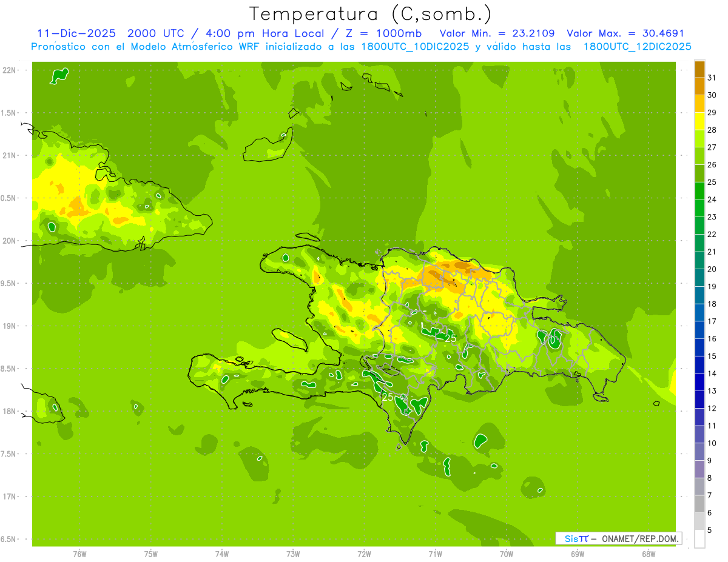Select the olive 25–26 swatch on the color scale
The image size is (728, 562).
pyautogui.click(x=699, y=173)
